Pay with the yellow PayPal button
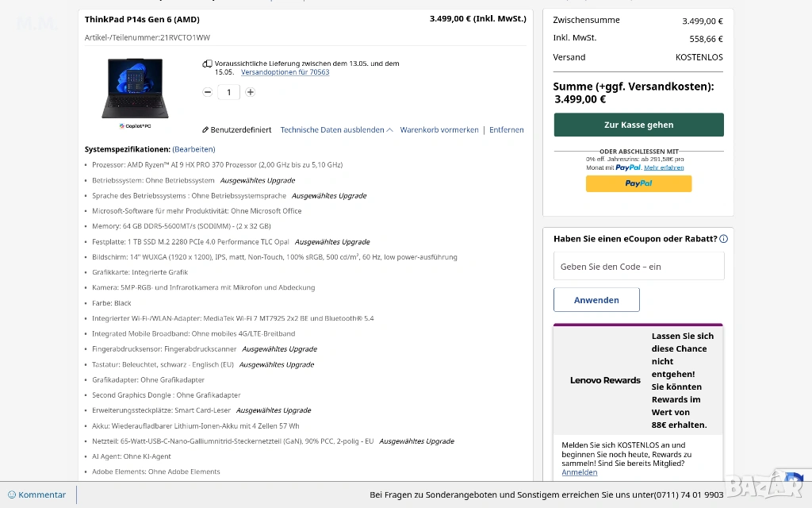812x508 pixels. tap(638, 183)
